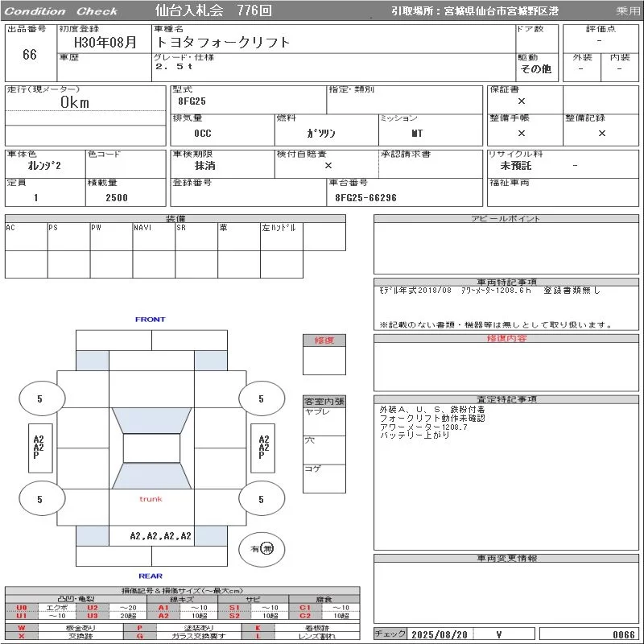Click the 乗用 label in the header
Image resolution: width=644 pixels, height=644 pixels.
coord(628,11)
